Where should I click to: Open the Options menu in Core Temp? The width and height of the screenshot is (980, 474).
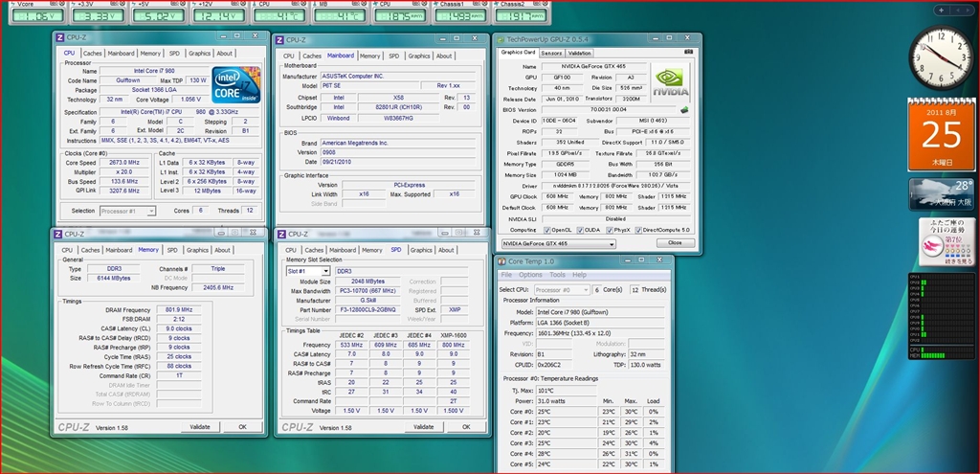pos(530,275)
